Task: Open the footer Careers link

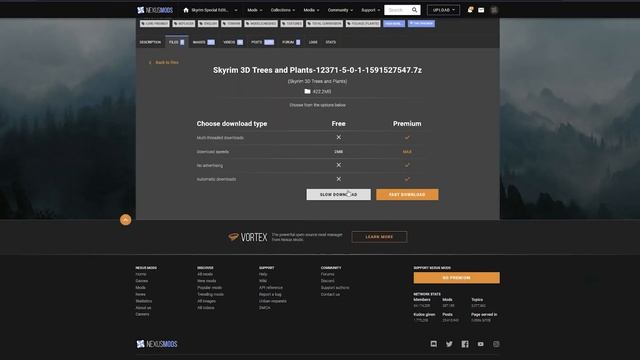Action: 142,314
